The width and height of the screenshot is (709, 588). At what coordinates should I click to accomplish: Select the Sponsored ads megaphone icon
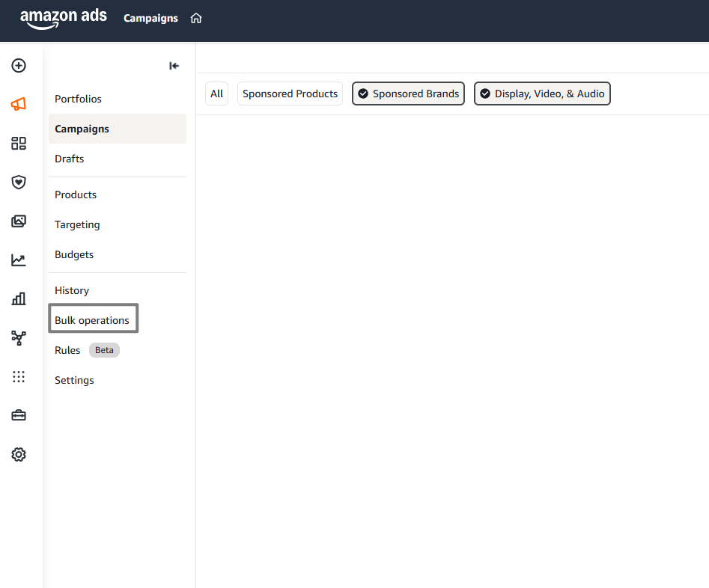[18, 104]
